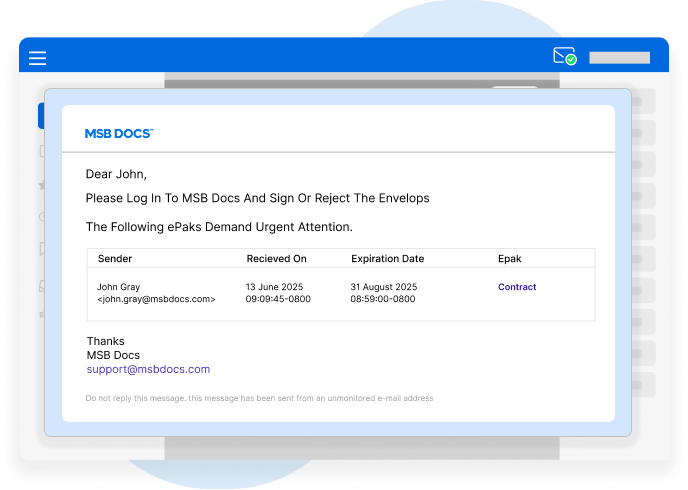Click the Thanks sign-off text
Screen dimensions: 688x490
coord(105,341)
